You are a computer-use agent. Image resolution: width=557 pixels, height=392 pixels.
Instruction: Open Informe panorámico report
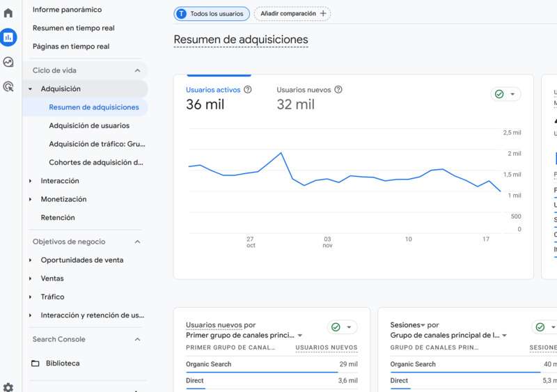(67, 10)
